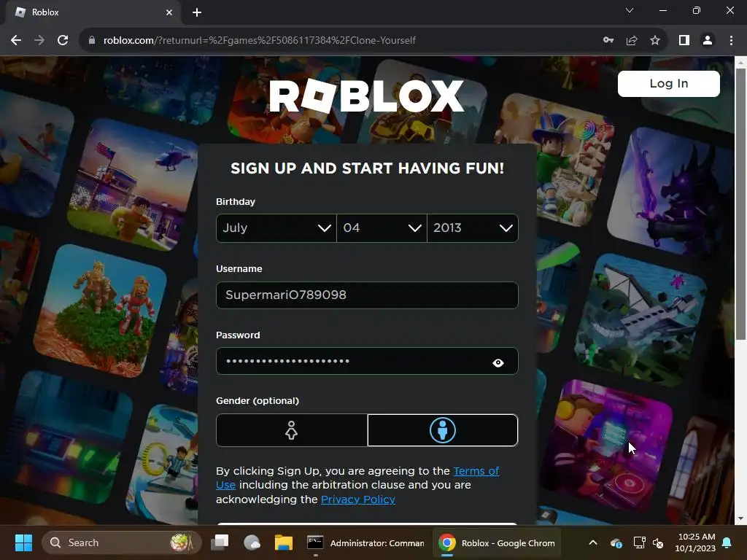Open network display tray icon
This screenshot has height=560, width=747.
pos(639,542)
